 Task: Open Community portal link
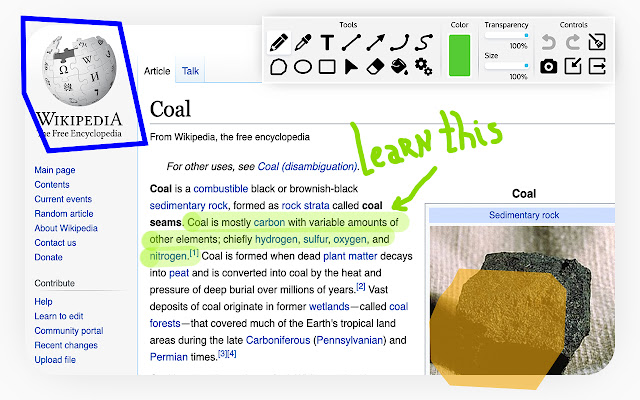tap(69, 331)
